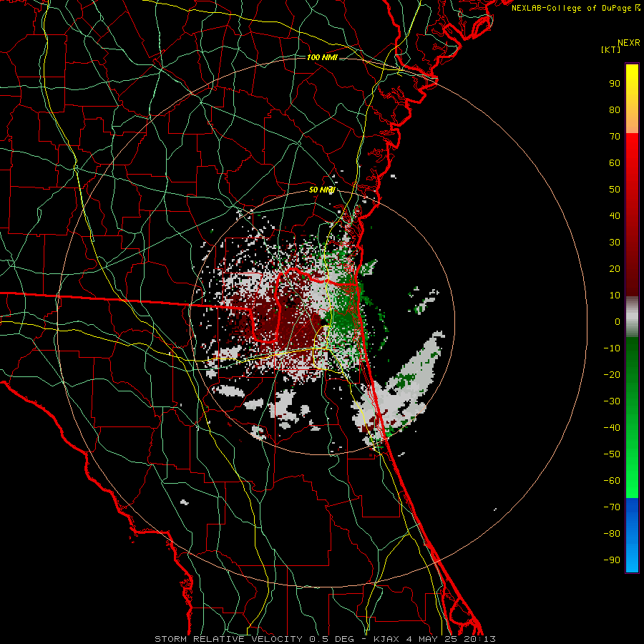
Task: Click the 0.5 DEG elevation text
Action: pyautogui.click(x=331, y=639)
